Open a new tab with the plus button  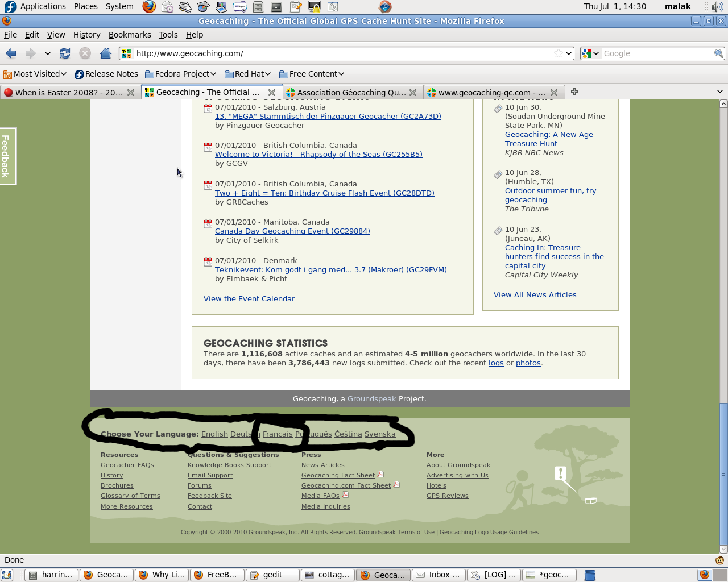(x=574, y=92)
